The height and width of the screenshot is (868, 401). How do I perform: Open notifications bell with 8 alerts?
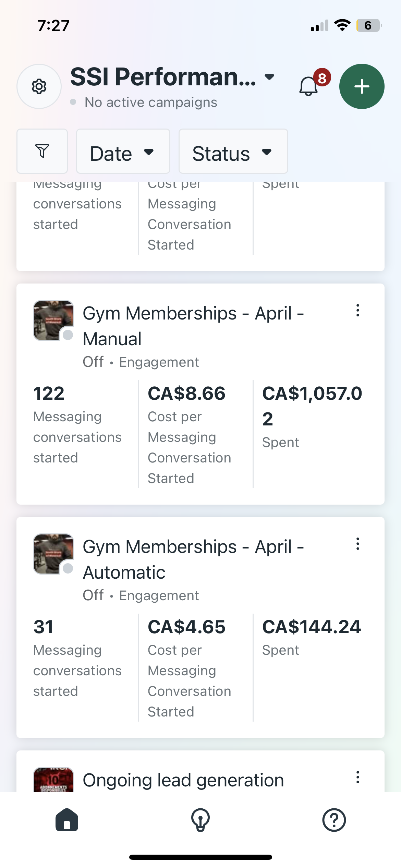pos(309,86)
